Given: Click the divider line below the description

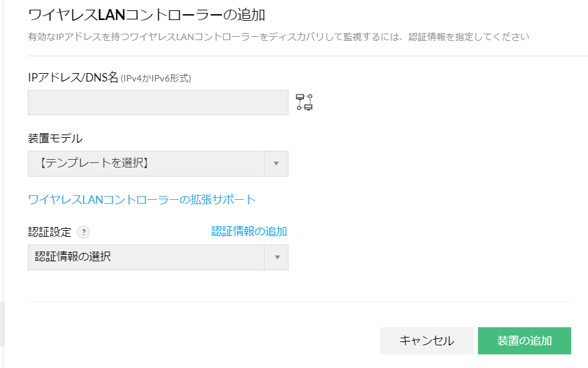Looking at the screenshot, I should click(x=299, y=56).
